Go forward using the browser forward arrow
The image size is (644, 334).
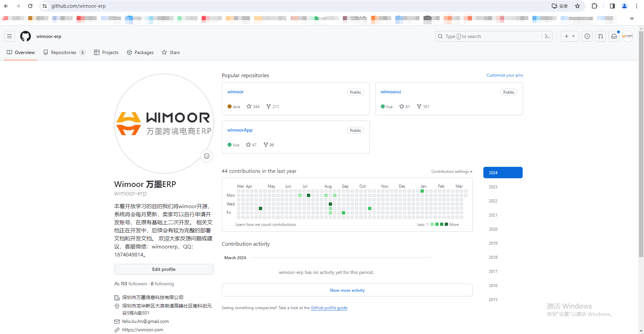pos(18,6)
